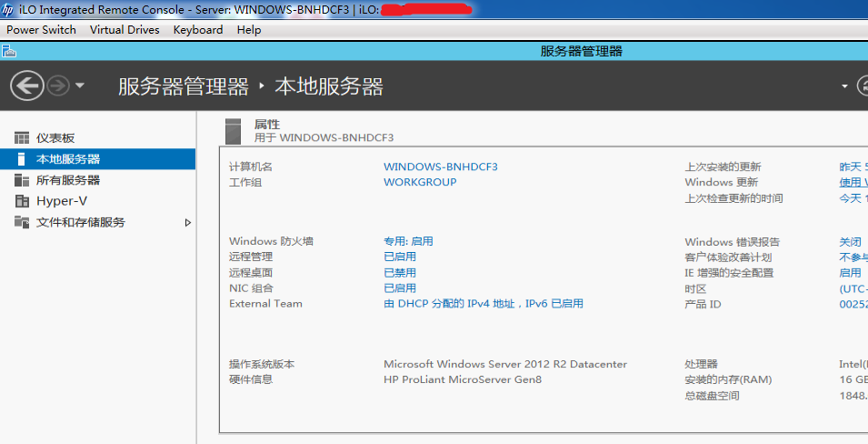The height and width of the screenshot is (444, 868).
Task: Click the forward navigation arrow button
Action: point(58,86)
